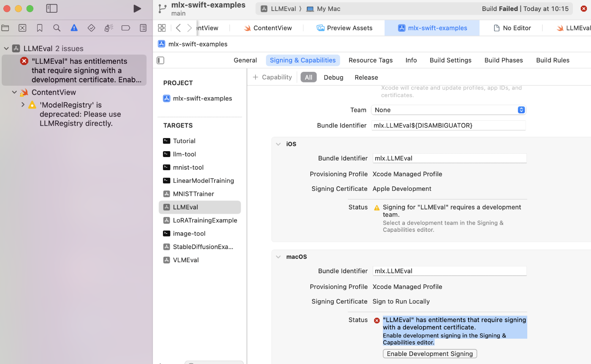
Task: Collapse the ContentView issues group
Action: [14, 92]
